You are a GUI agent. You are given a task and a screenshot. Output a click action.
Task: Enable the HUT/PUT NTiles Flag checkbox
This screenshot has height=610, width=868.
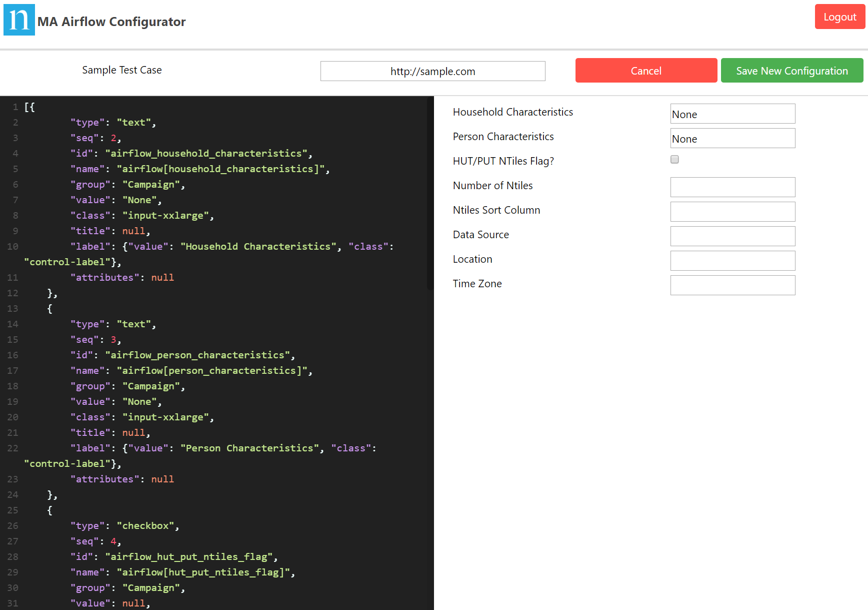(674, 160)
